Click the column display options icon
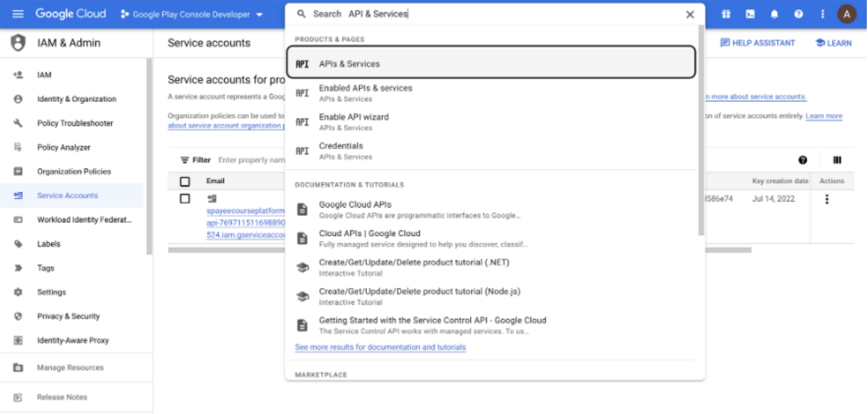The image size is (868, 414). pyautogui.click(x=837, y=160)
